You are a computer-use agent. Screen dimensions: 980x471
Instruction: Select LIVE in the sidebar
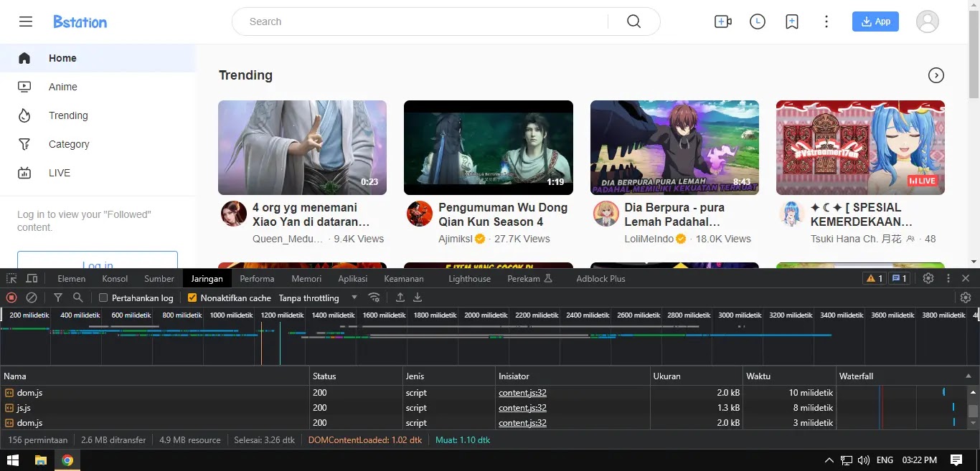pyautogui.click(x=98, y=173)
